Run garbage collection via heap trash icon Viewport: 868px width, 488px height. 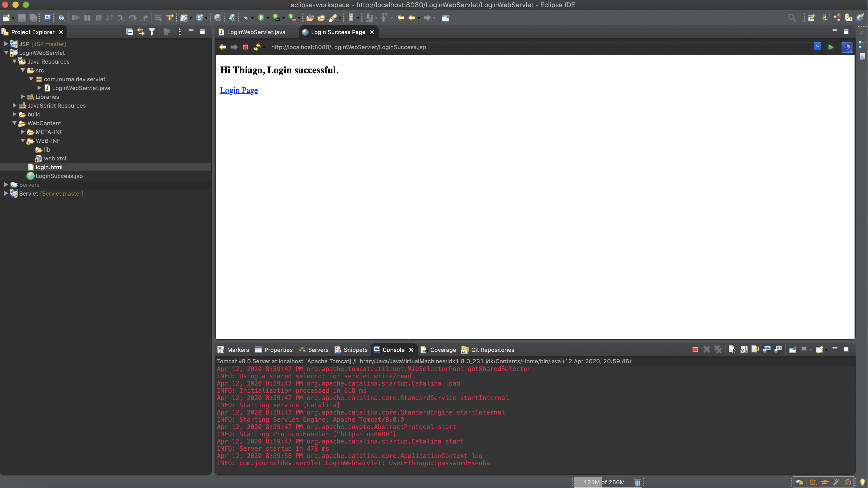click(637, 482)
